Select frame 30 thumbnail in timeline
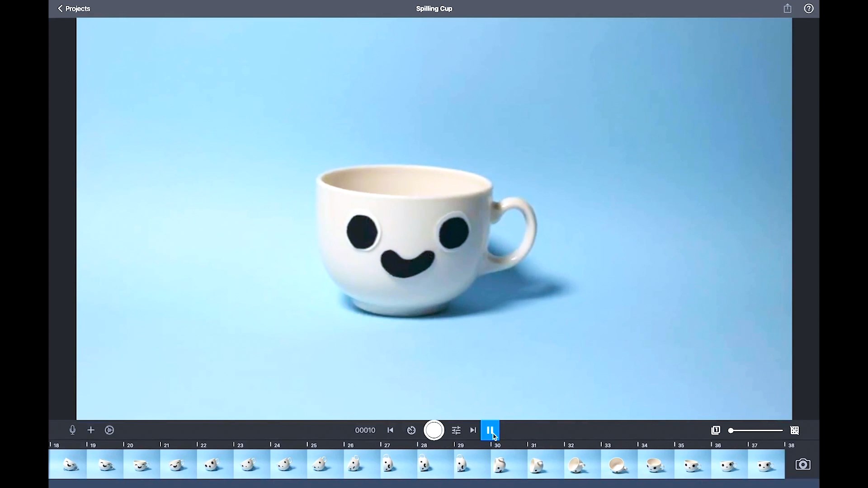Image resolution: width=868 pixels, height=488 pixels. [509, 465]
